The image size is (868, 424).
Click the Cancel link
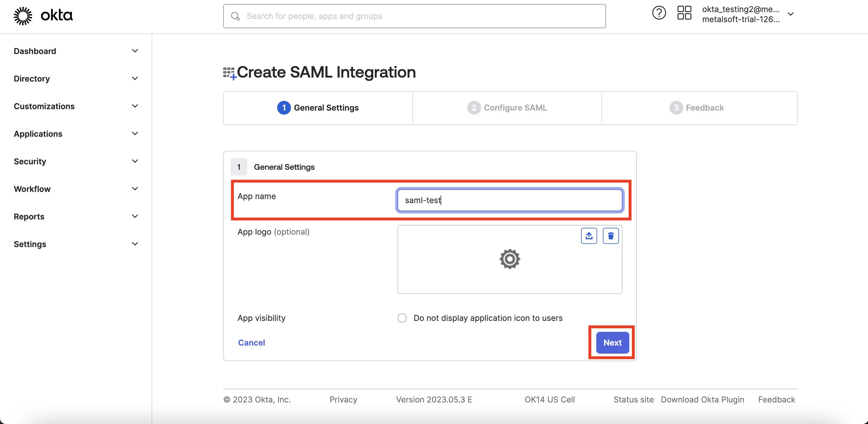tap(251, 342)
